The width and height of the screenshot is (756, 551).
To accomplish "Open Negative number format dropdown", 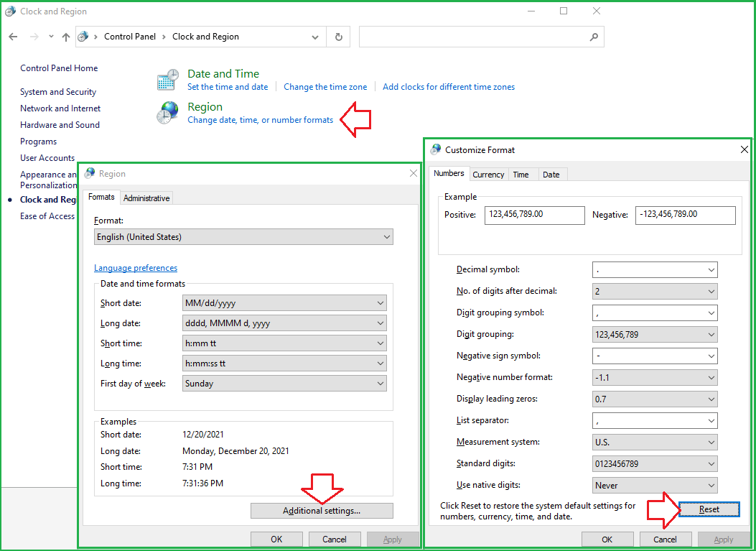I will [655, 378].
